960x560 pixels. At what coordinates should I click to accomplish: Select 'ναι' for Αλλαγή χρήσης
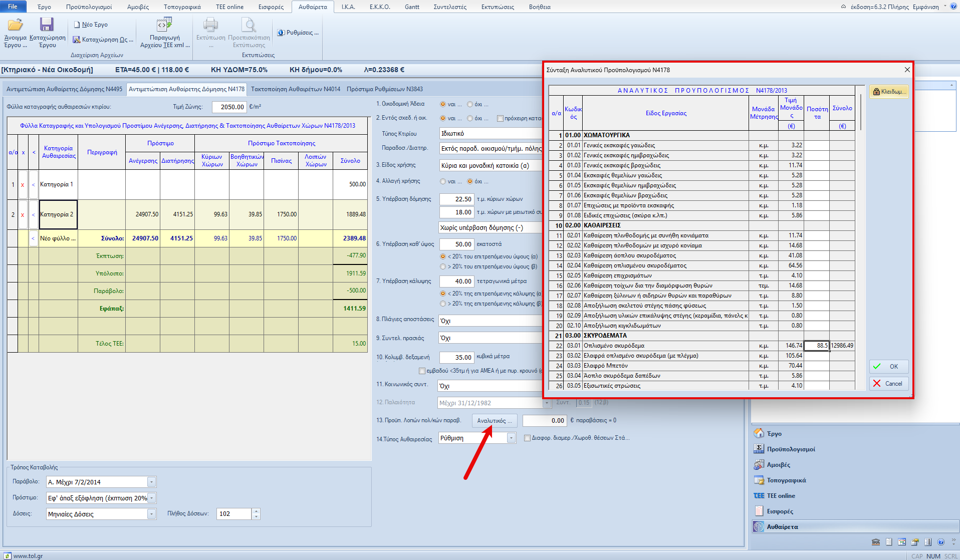(443, 181)
